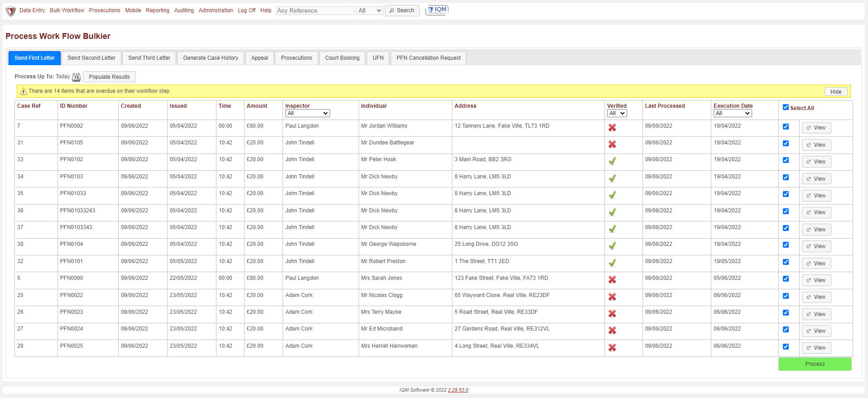Open the Inspector filter dropdown
Image resolution: width=868 pixels, height=398 pixels.
click(x=307, y=113)
